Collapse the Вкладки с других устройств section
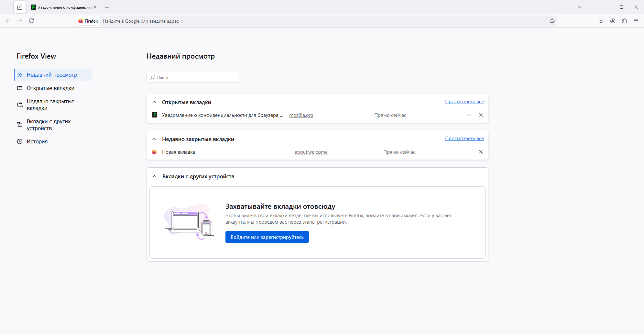Screen dimensions: 644x335 click(x=155, y=176)
